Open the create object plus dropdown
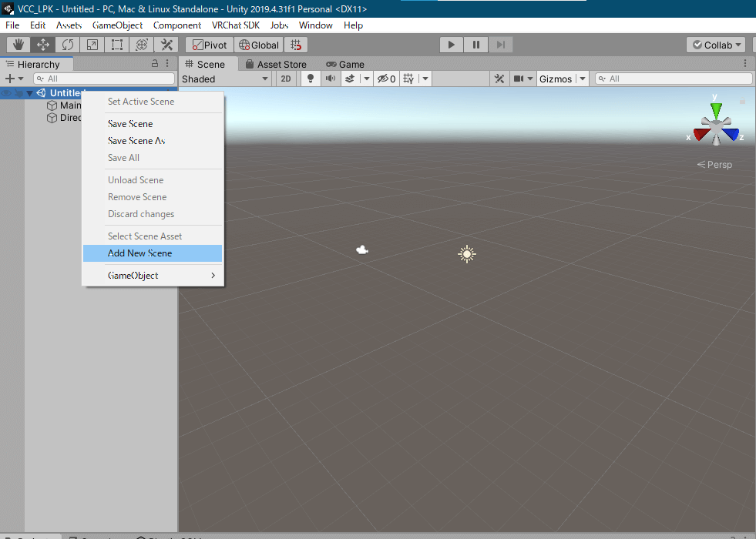The image size is (756, 539). (14, 79)
